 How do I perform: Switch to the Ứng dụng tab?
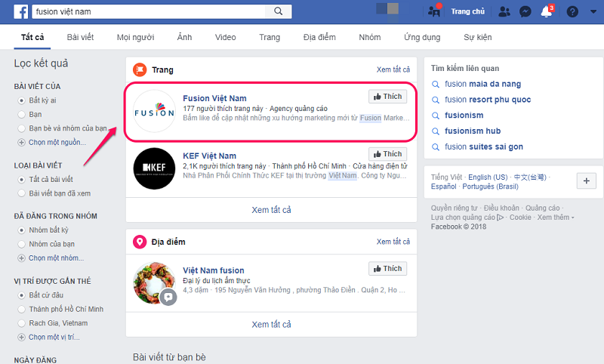(x=422, y=37)
